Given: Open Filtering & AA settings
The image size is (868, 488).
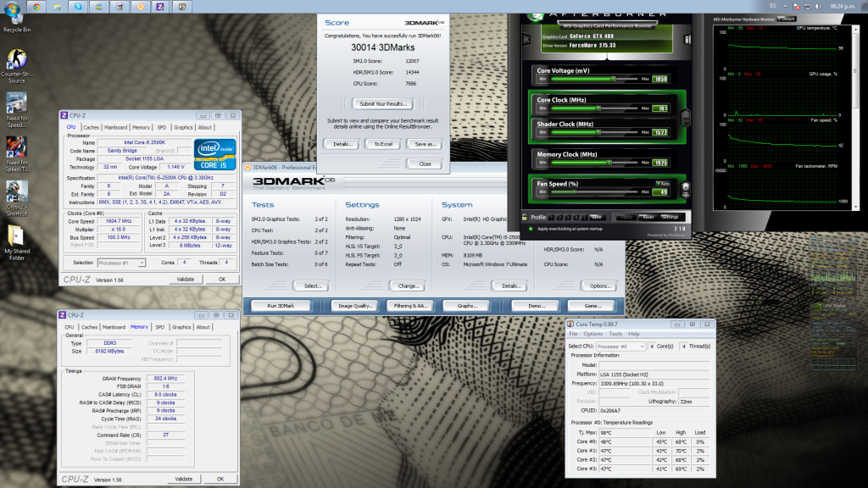Looking at the screenshot, I should tap(411, 305).
